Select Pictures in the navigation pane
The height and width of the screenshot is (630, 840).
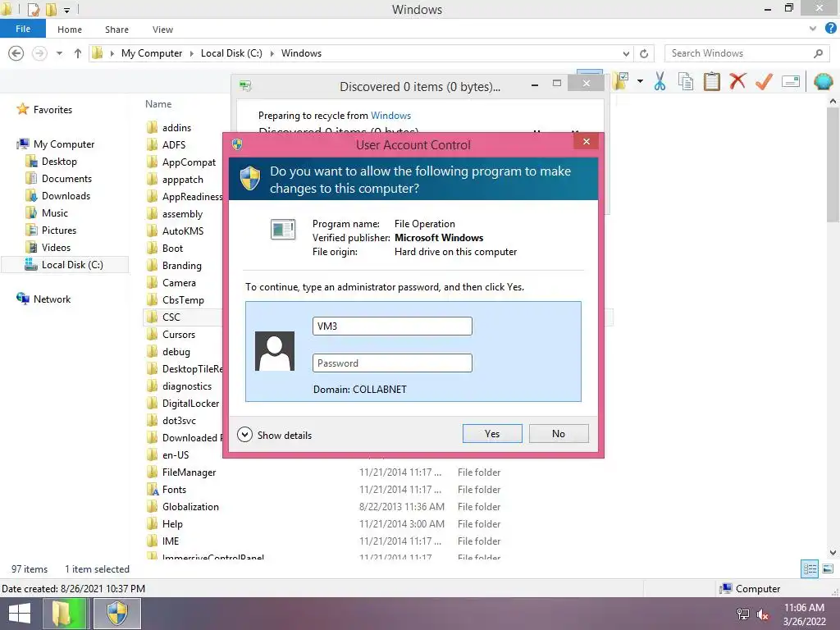tap(59, 230)
